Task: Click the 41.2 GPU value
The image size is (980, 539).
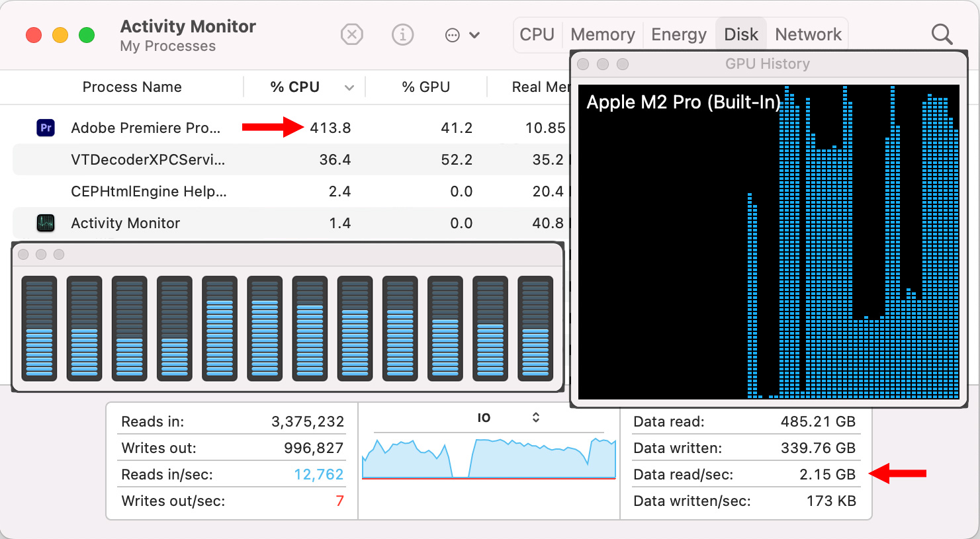Action: pos(457,128)
